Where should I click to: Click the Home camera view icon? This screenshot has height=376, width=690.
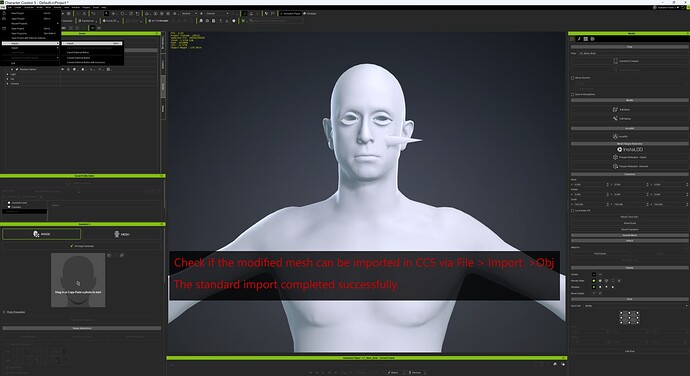147,14
